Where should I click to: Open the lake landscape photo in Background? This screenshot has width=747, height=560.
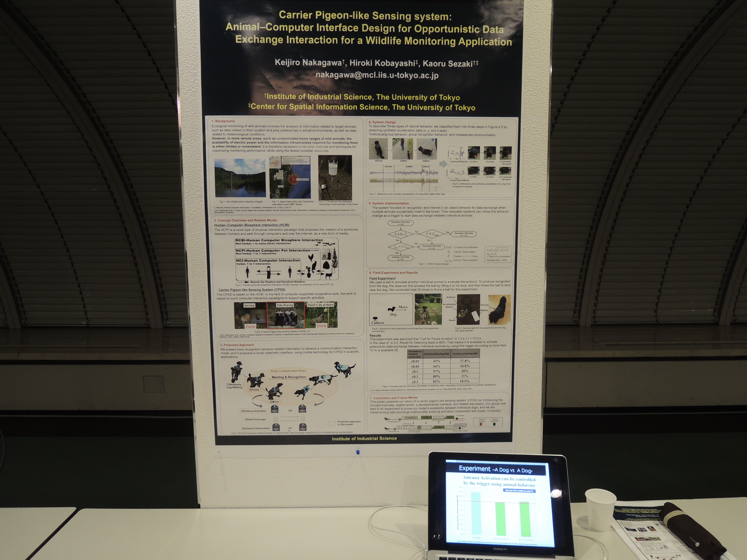240,178
